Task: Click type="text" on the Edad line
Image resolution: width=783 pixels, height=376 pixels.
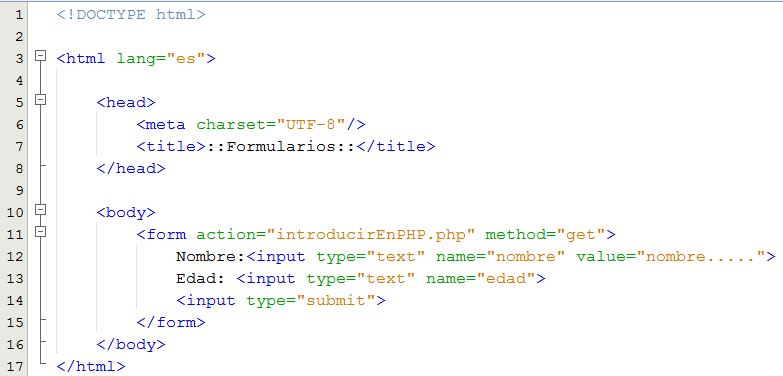Action: pos(361,278)
